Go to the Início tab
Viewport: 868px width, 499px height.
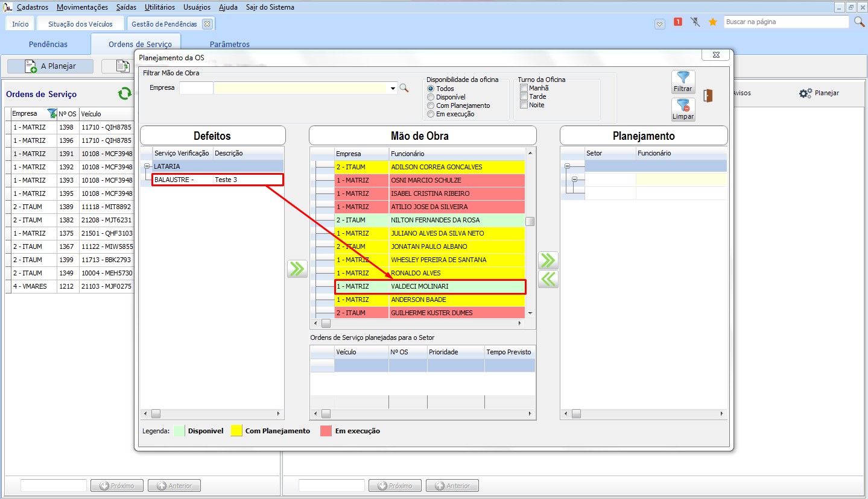coord(21,24)
